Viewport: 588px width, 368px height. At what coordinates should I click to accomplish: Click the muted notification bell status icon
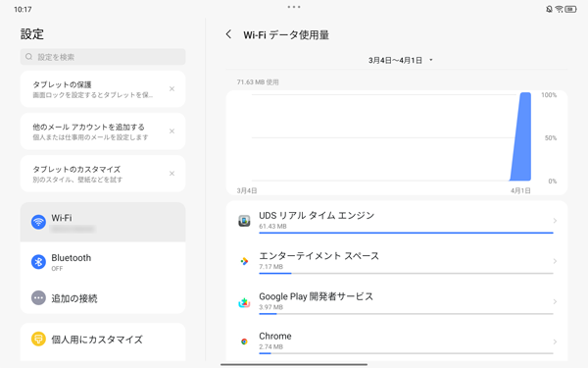tap(549, 9)
